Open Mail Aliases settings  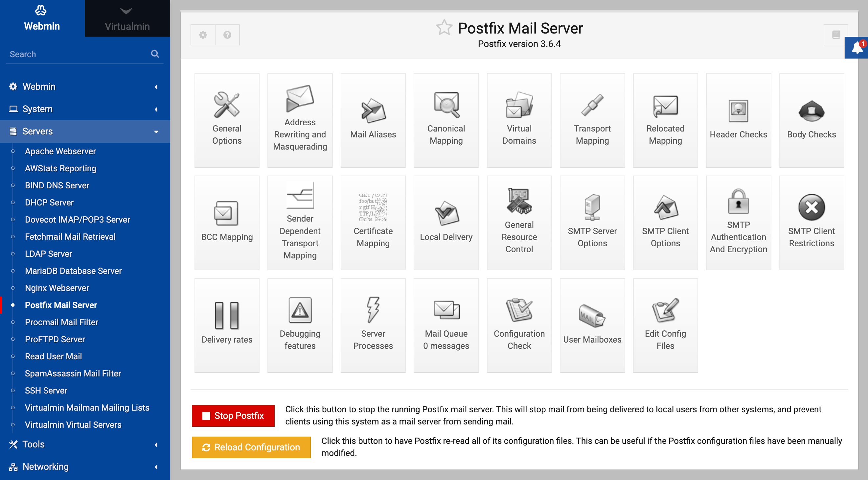pyautogui.click(x=373, y=120)
